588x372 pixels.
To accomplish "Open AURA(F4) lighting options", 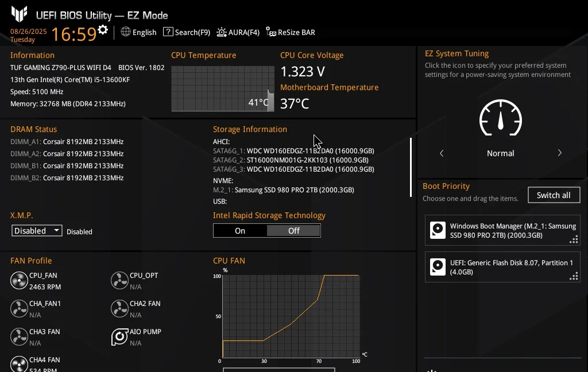I will point(238,32).
